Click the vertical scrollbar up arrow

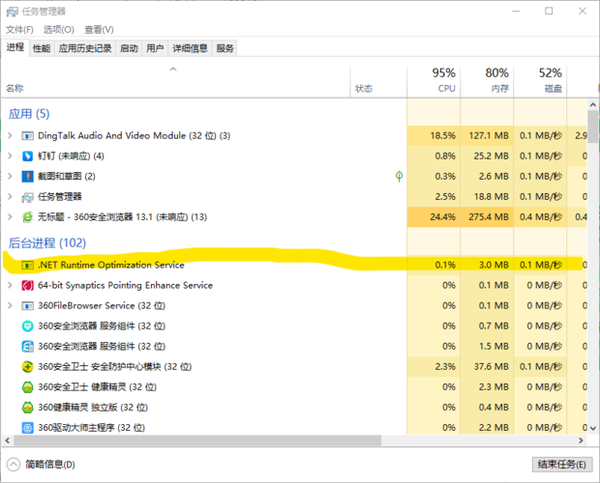[593, 104]
